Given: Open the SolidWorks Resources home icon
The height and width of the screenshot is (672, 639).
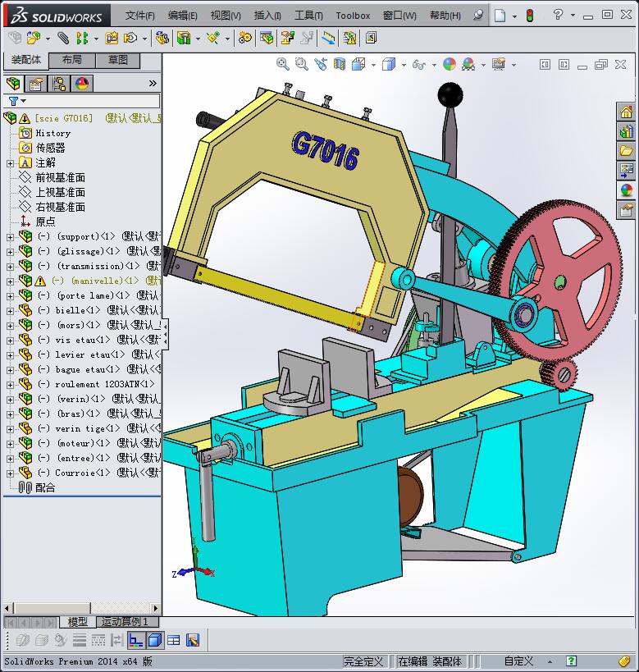Looking at the screenshot, I should pyautogui.click(x=626, y=112).
